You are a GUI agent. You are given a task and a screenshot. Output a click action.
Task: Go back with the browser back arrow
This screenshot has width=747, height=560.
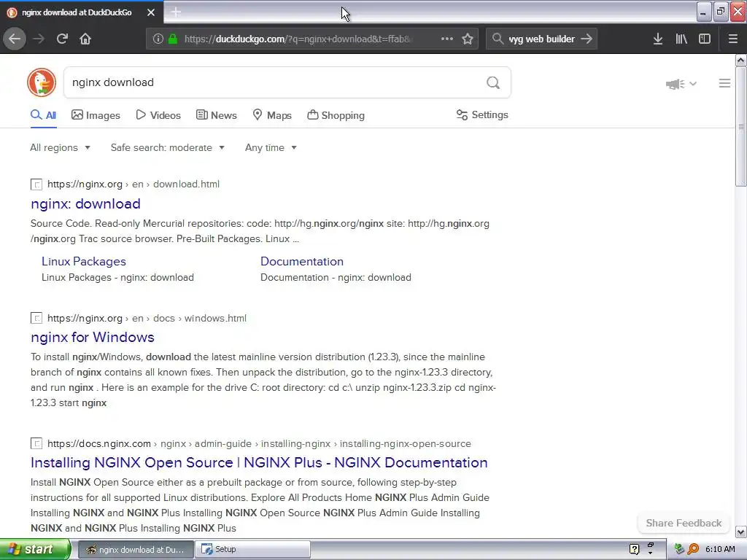click(15, 39)
